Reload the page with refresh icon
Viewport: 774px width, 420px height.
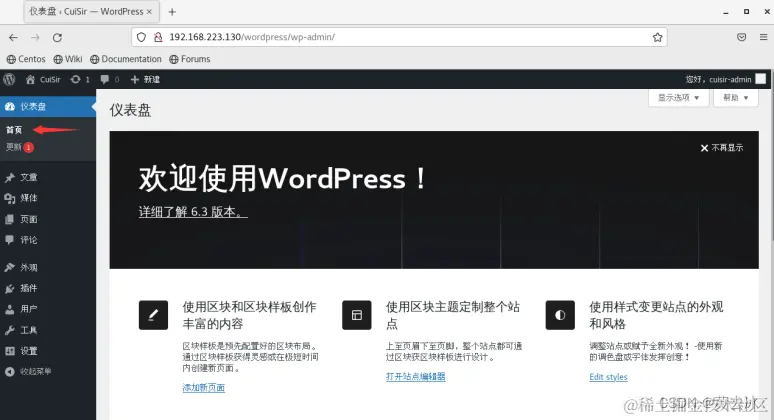click(x=57, y=38)
